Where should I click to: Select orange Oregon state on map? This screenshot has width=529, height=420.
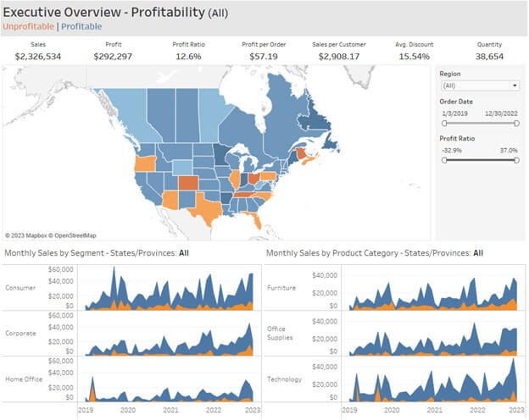point(145,164)
